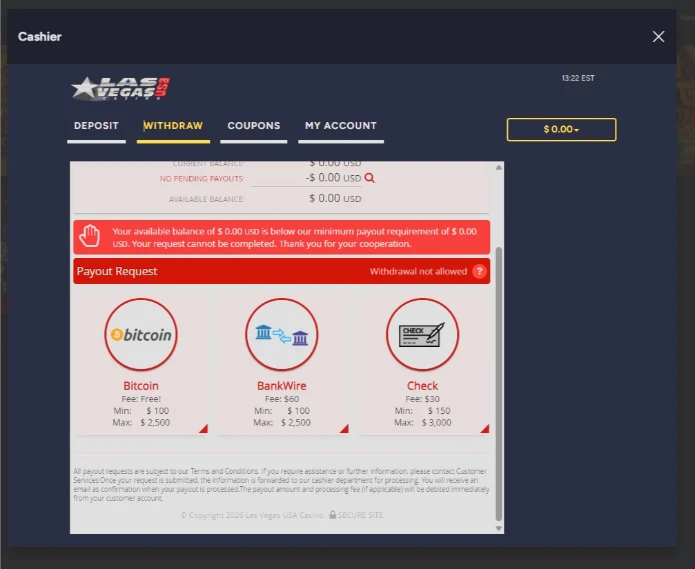Pick the Check payout icon
Screen dimensions: 695x569
click(422, 335)
